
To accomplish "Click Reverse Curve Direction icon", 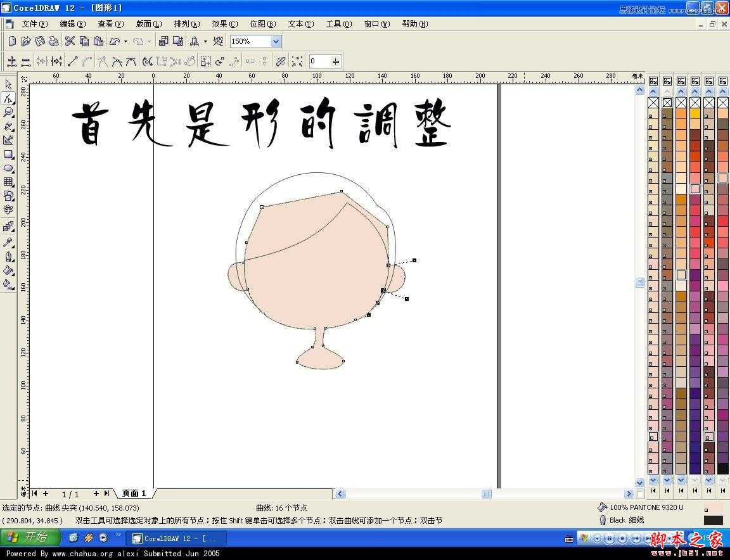I will (x=148, y=61).
